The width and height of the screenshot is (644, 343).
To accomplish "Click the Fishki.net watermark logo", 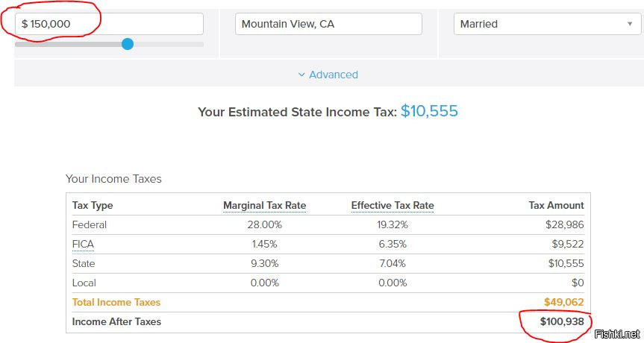I will coord(617,334).
